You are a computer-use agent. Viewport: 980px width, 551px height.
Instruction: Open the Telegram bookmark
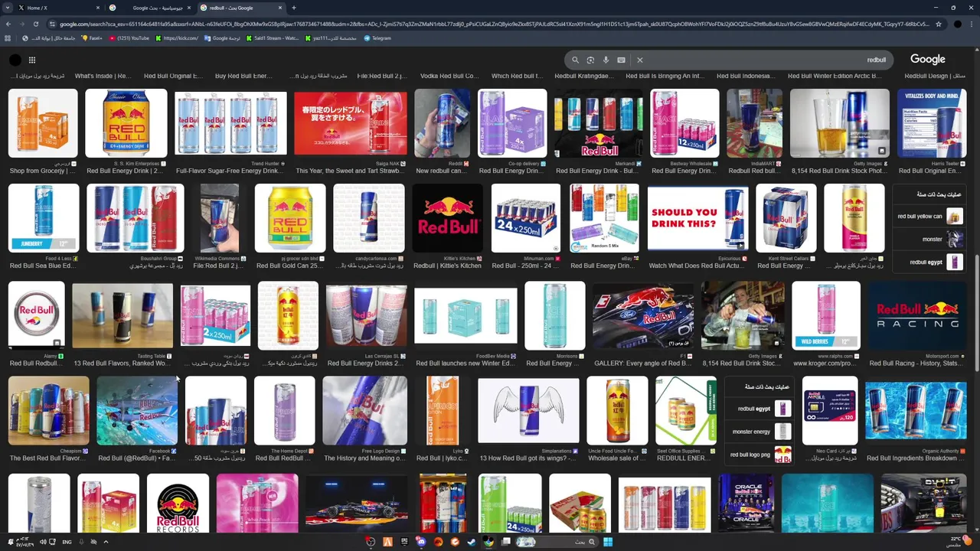click(x=377, y=38)
